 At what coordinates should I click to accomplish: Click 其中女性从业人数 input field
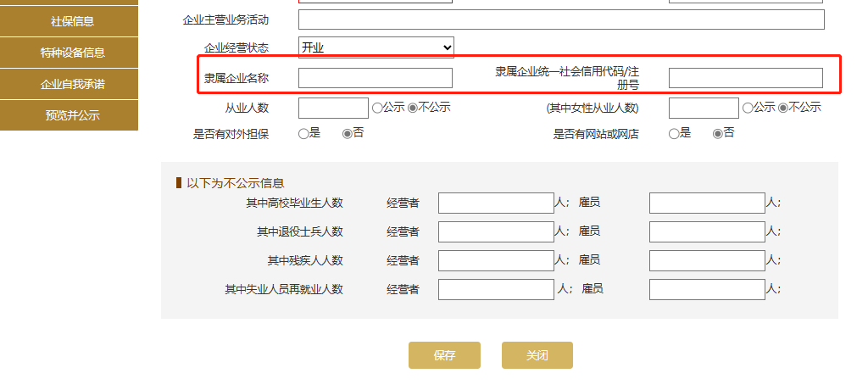tap(704, 108)
